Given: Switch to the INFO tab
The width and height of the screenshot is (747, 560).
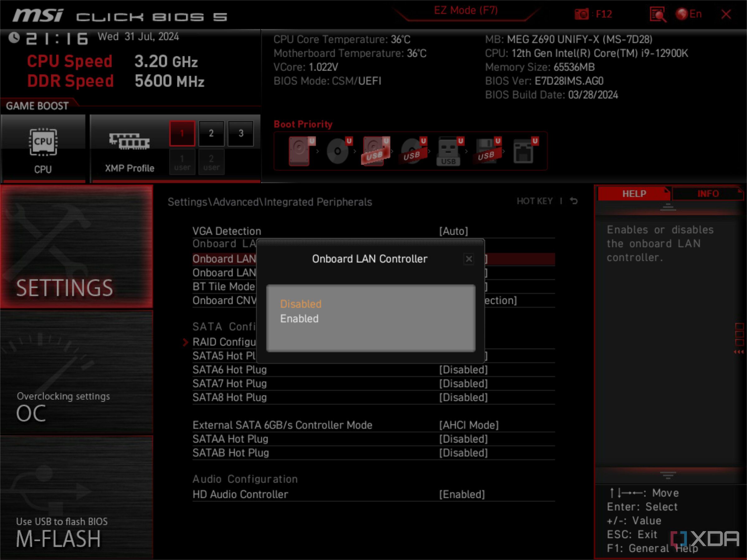Looking at the screenshot, I should (708, 194).
